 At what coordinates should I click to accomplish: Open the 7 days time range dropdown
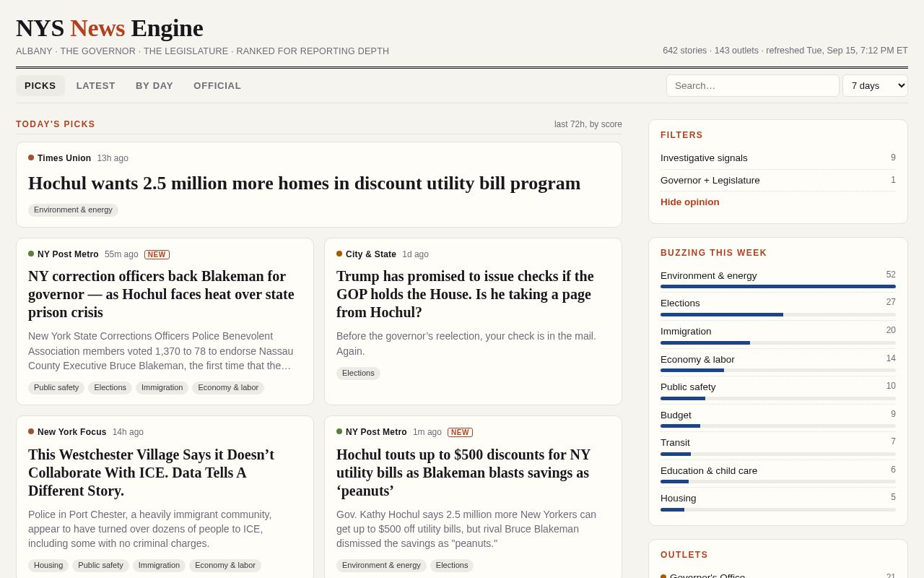pos(875,85)
